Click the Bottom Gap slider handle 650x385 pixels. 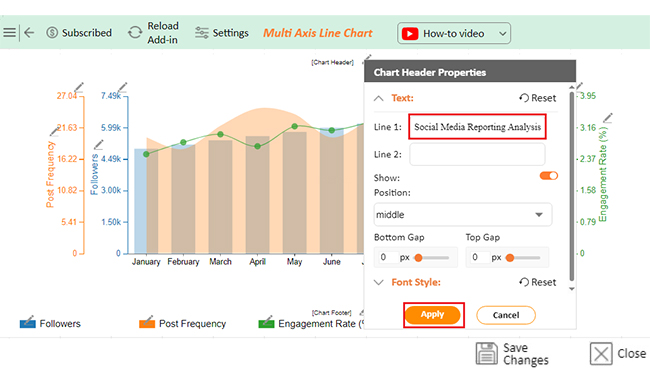point(418,258)
